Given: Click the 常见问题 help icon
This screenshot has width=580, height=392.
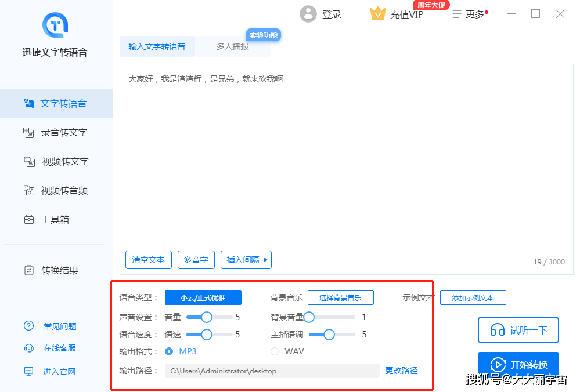Looking at the screenshot, I should pos(28,326).
